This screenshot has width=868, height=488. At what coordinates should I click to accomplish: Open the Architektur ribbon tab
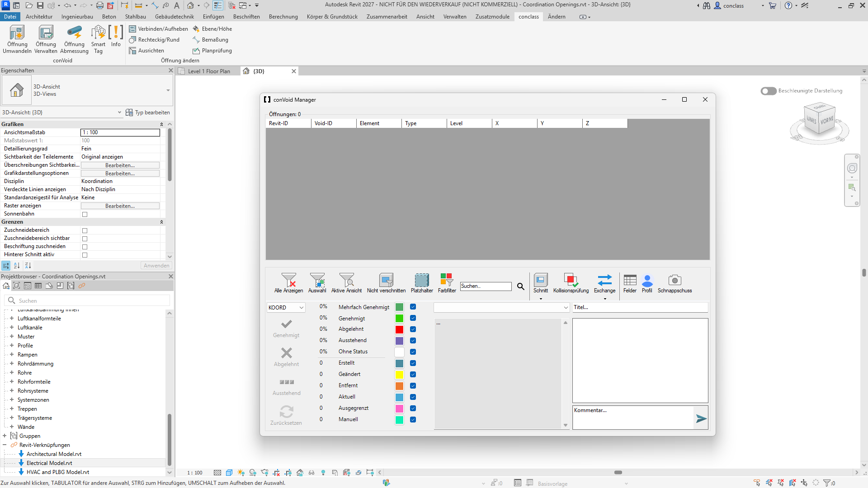click(39, 17)
